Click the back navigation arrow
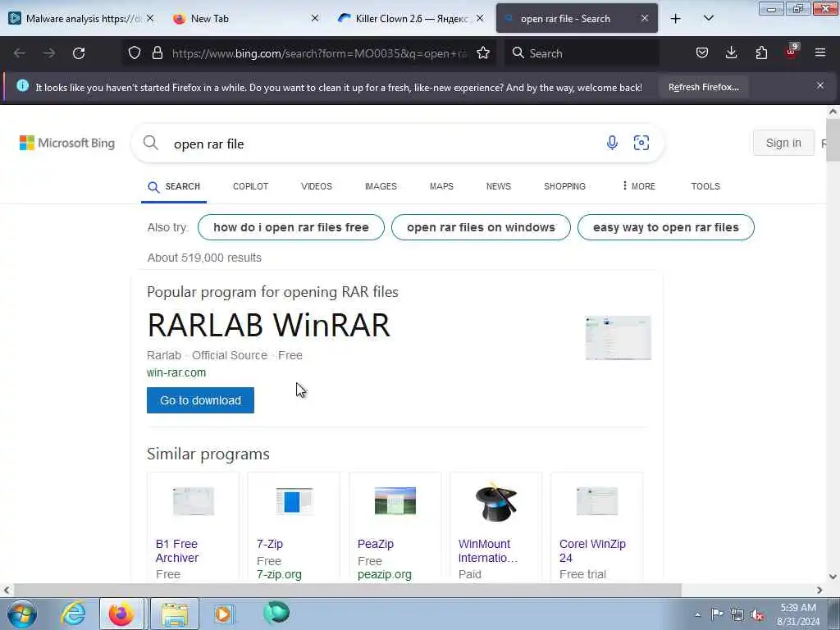This screenshot has width=840, height=630. [20, 53]
